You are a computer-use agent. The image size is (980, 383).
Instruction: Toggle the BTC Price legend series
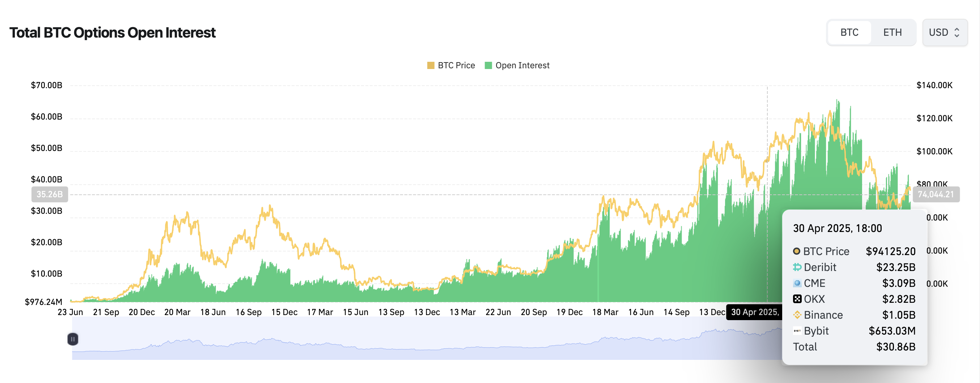click(x=451, y=65)
